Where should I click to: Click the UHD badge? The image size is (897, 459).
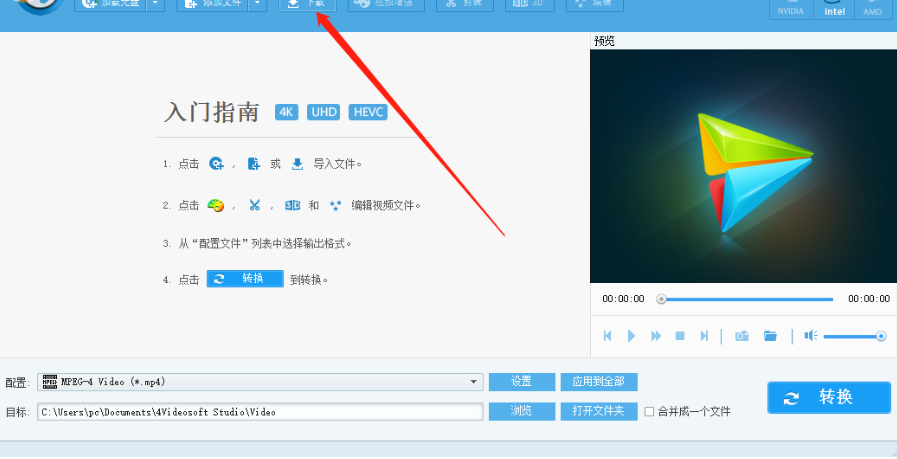(324, 112)
